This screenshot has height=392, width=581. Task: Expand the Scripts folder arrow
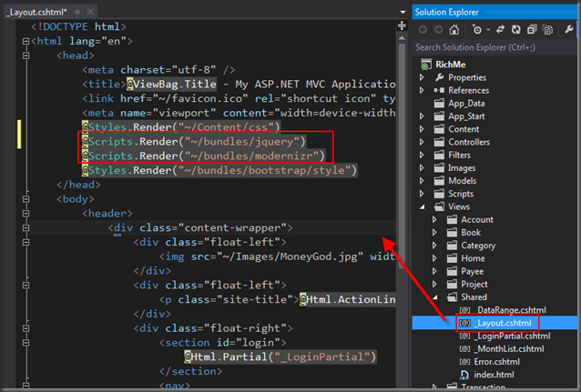[x=422, y=194]
